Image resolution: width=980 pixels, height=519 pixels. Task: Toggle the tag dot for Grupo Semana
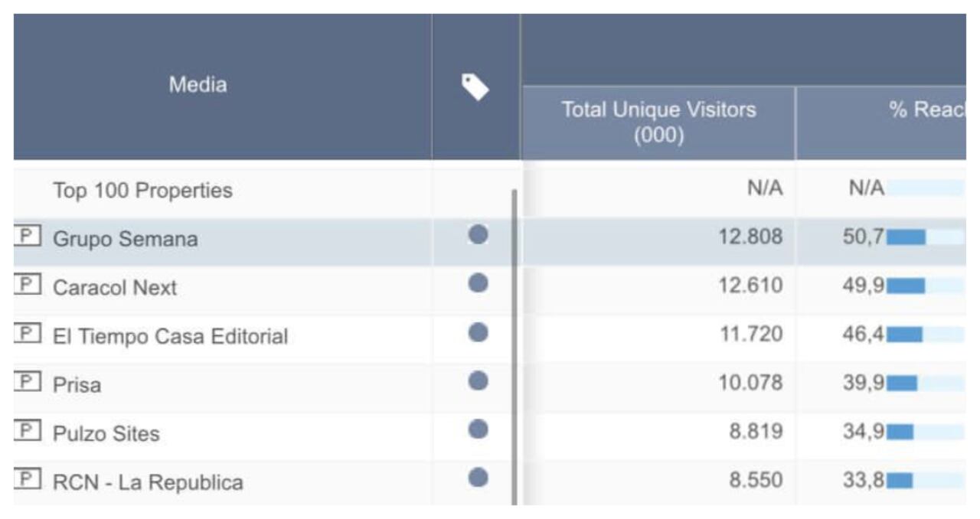tap(478, 234)
